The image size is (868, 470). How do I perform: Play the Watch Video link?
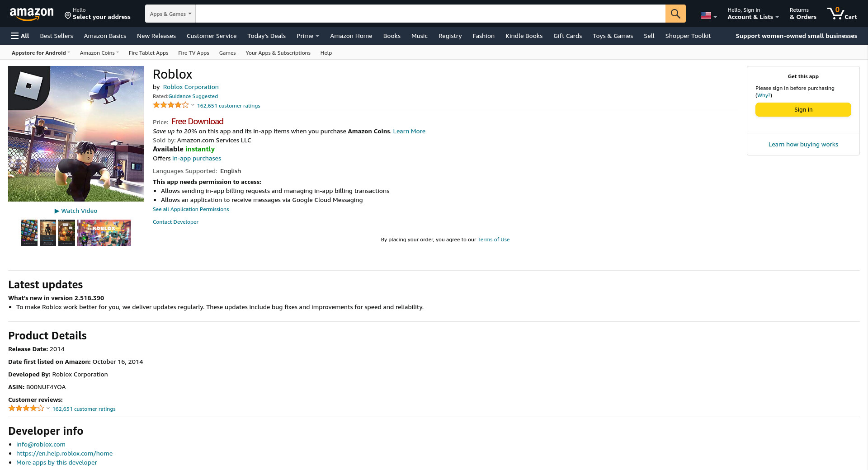pos(76,211)
